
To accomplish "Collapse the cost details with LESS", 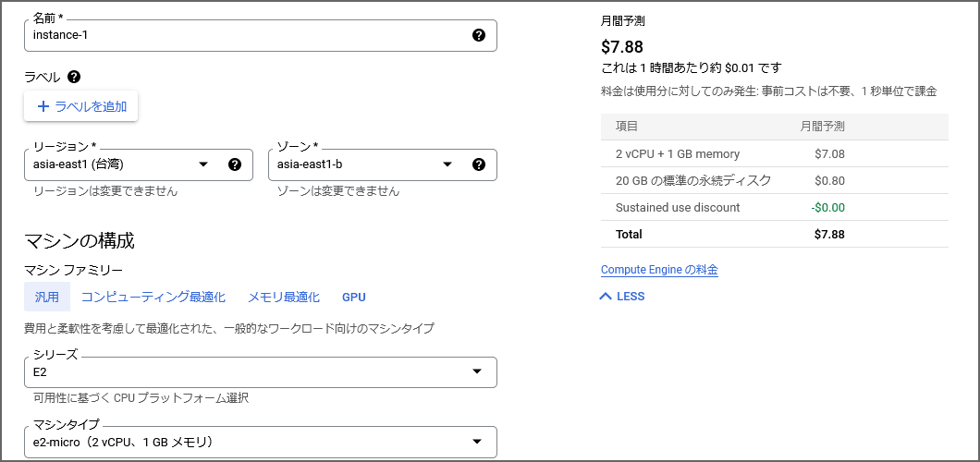I will pos(622,297).
